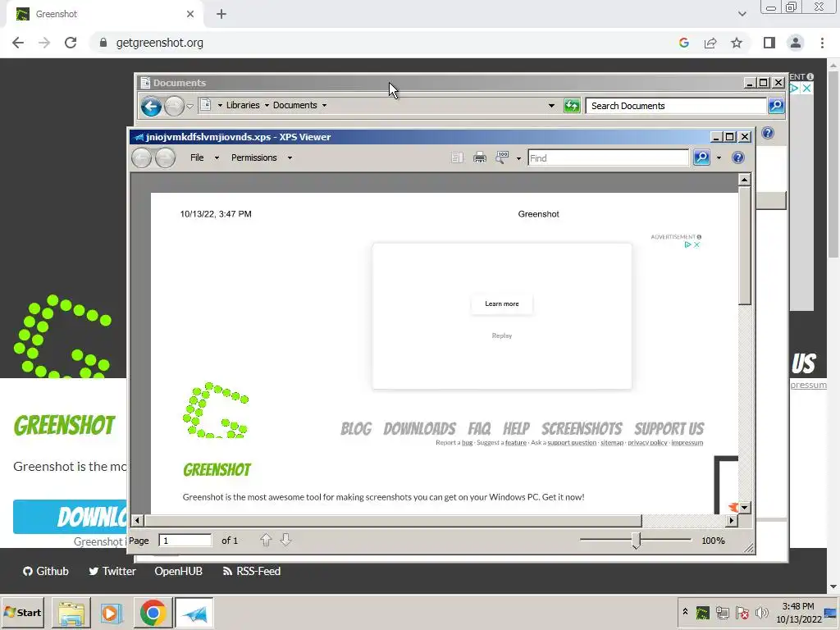
Task: Click the Documents address bar refresh icon
Action: click(572, 106)
